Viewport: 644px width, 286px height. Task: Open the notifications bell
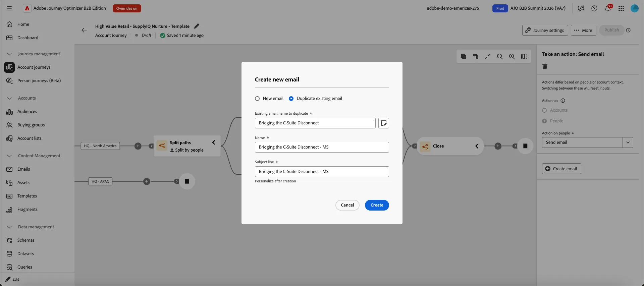[608, 8]
